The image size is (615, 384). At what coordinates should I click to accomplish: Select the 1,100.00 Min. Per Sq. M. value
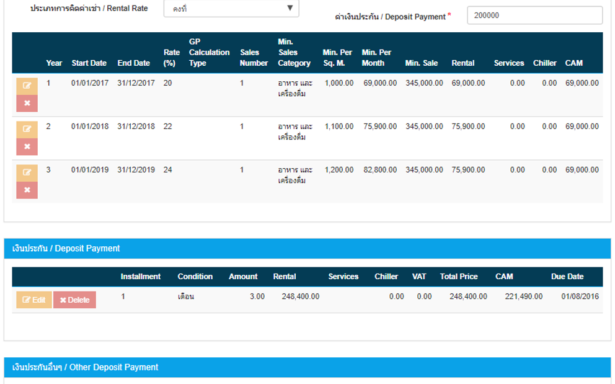pos(339,127)
